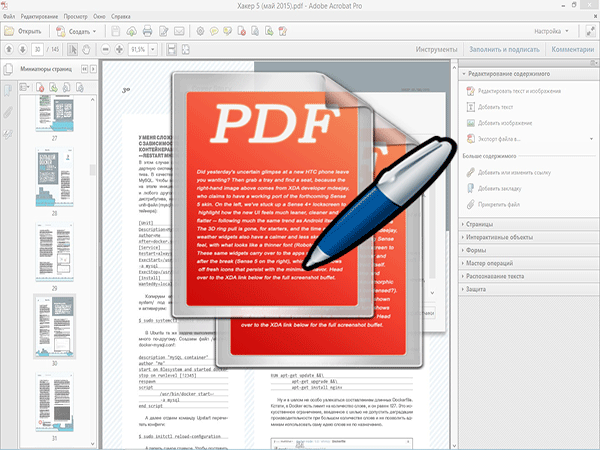Open the page thumbnails panel icon
Image resolution: width=600 pixels, height=450 pixels.
click(8, 69)
